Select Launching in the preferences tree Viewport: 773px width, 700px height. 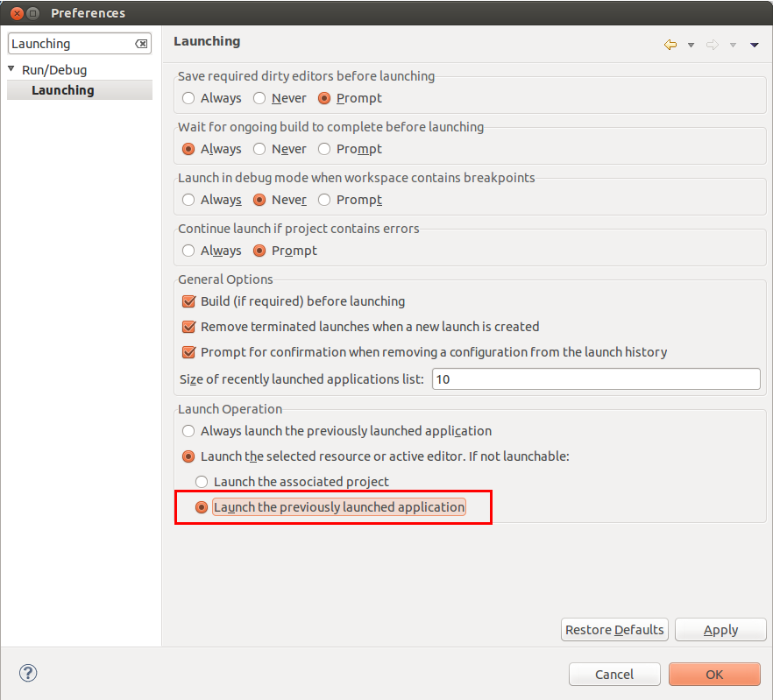(80, 90)
